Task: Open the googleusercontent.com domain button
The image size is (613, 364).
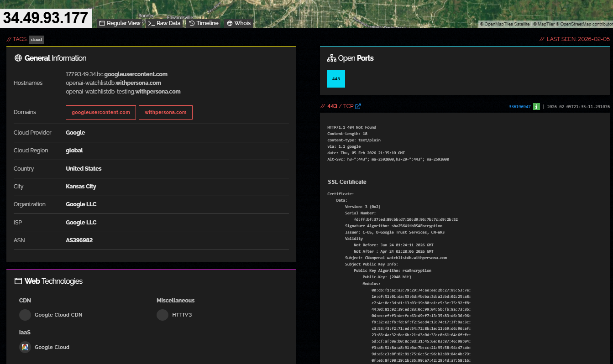Action: (x=100, y=112)
